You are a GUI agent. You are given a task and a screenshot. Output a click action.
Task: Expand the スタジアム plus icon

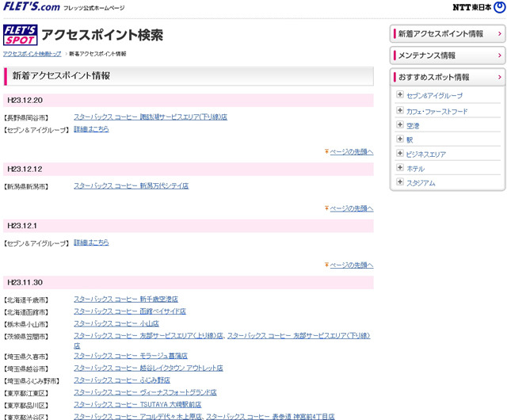coord(400,181)
